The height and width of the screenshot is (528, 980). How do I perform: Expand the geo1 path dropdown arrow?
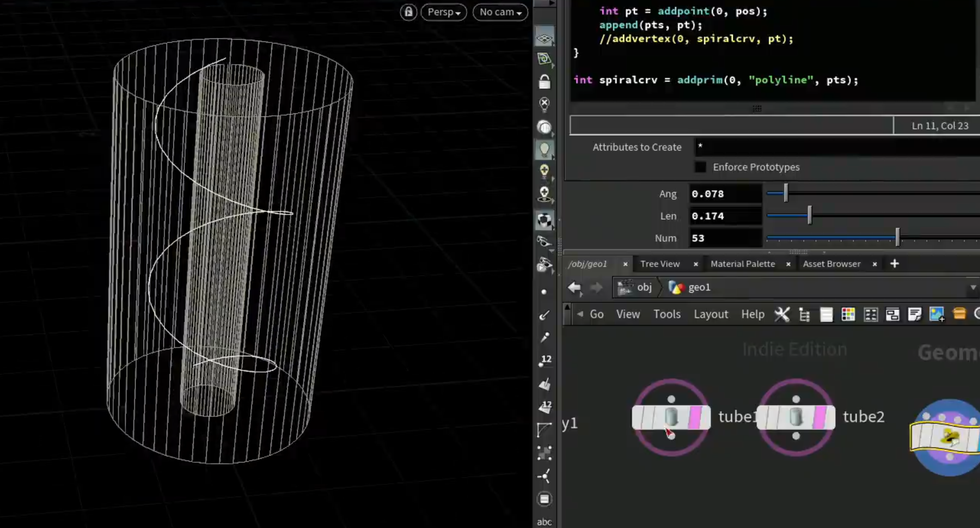click(973, 287)
